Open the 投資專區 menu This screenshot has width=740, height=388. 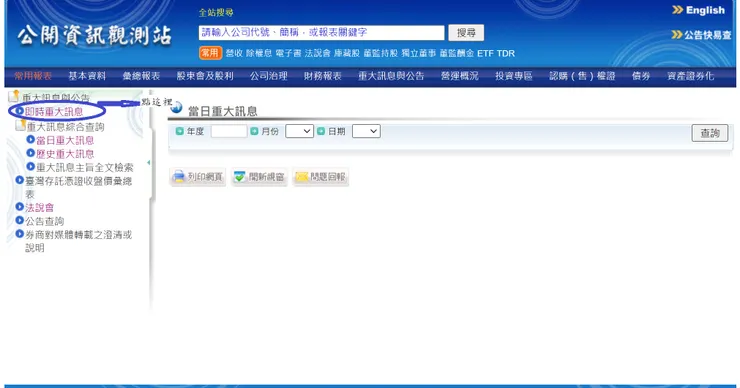tap(513, 76)
